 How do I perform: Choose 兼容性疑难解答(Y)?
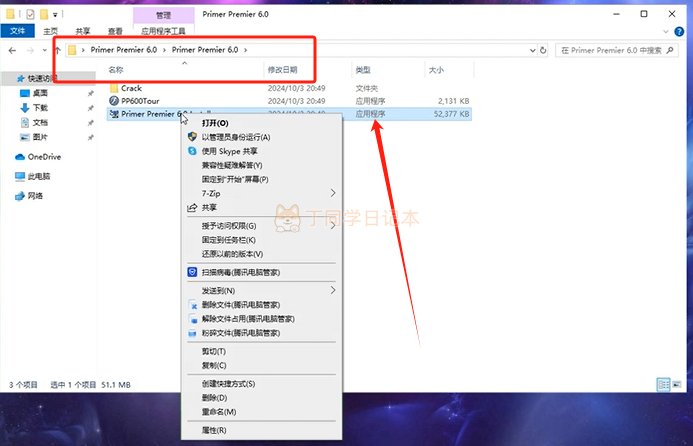point(262,165)
